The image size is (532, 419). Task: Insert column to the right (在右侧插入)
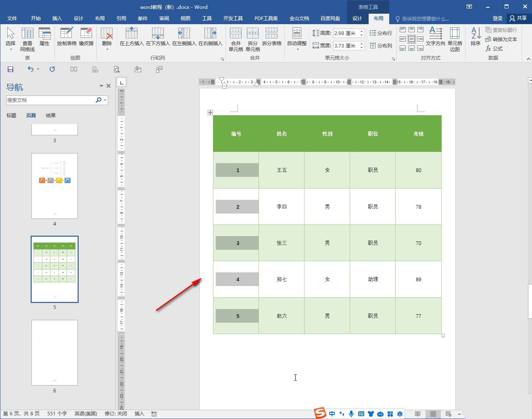pos(210,37)
